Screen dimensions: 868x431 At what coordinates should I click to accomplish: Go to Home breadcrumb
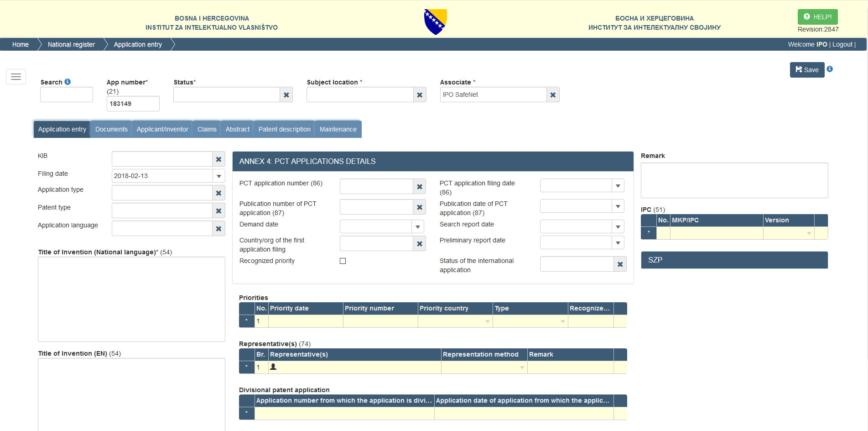21,44
